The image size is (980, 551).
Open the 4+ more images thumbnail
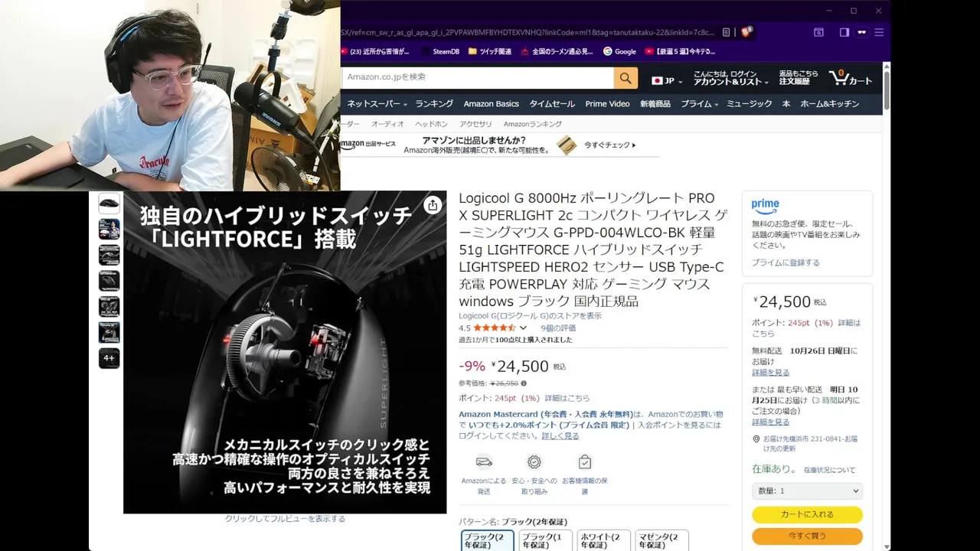click(109, 358)
